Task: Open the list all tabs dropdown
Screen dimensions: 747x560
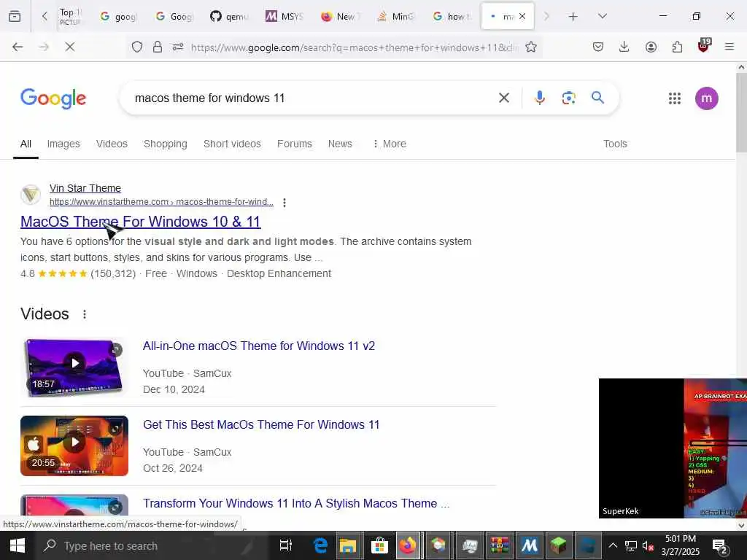Action: point(602,16)
